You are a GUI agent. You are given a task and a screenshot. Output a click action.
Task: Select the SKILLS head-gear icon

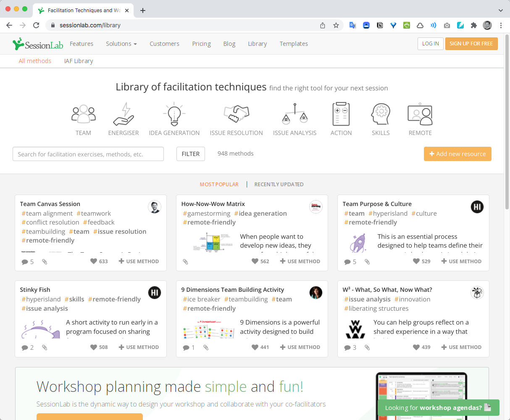tap(381, 114)
